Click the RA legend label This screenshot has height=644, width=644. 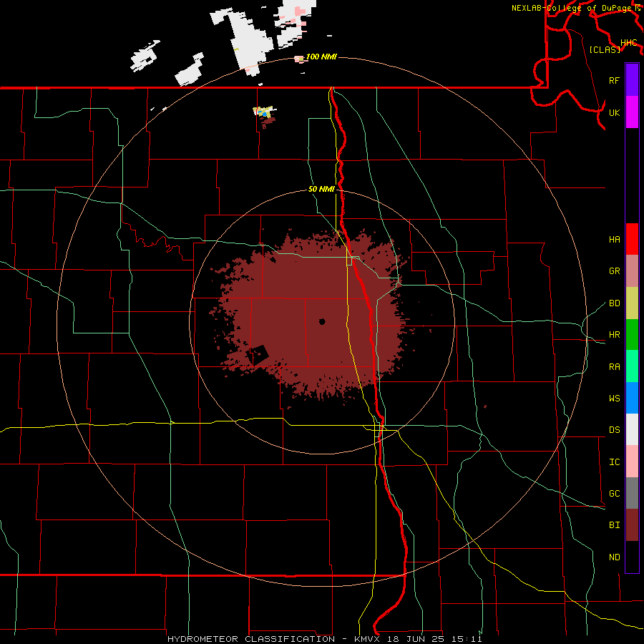pos(614,367)
